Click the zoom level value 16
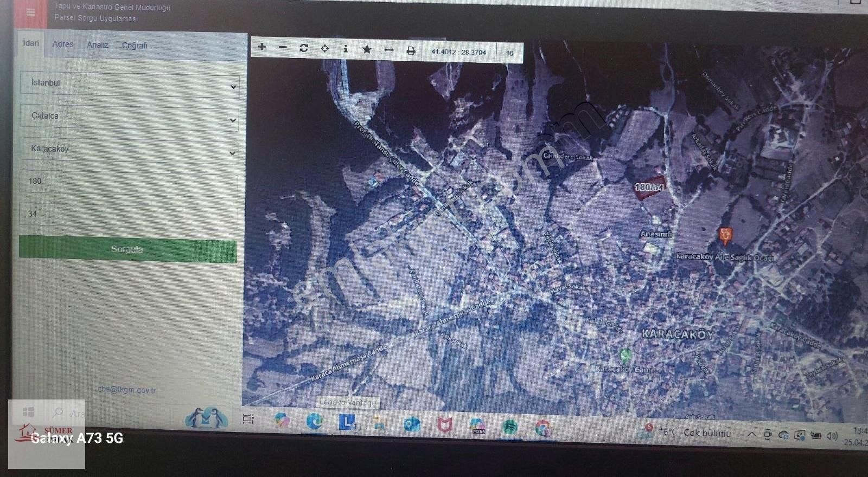Image resolution: width=868 pixels, height=477 pixels. click(509, 53)
